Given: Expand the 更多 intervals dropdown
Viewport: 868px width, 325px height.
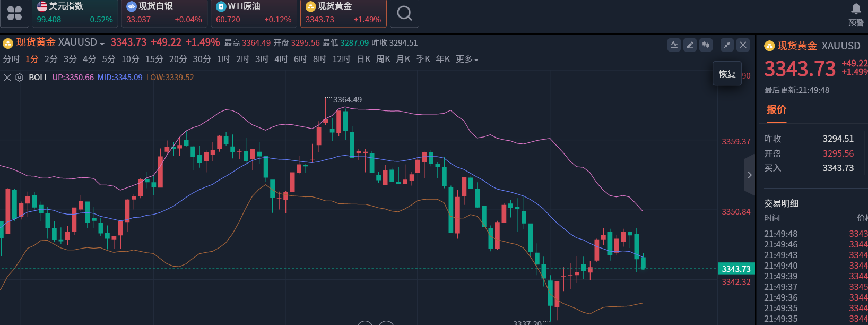Looking at the screenshot, I should (467, 59).
